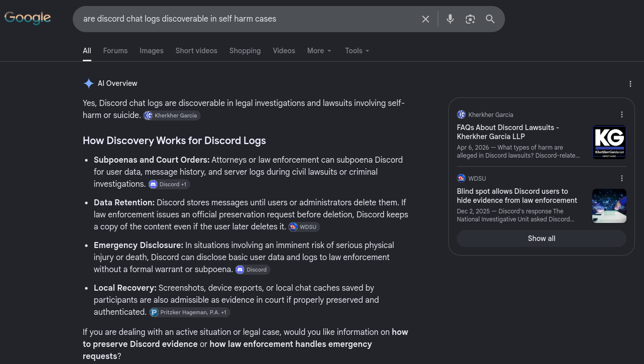
Task: Click Show all sources button
Action: [542, 238]
